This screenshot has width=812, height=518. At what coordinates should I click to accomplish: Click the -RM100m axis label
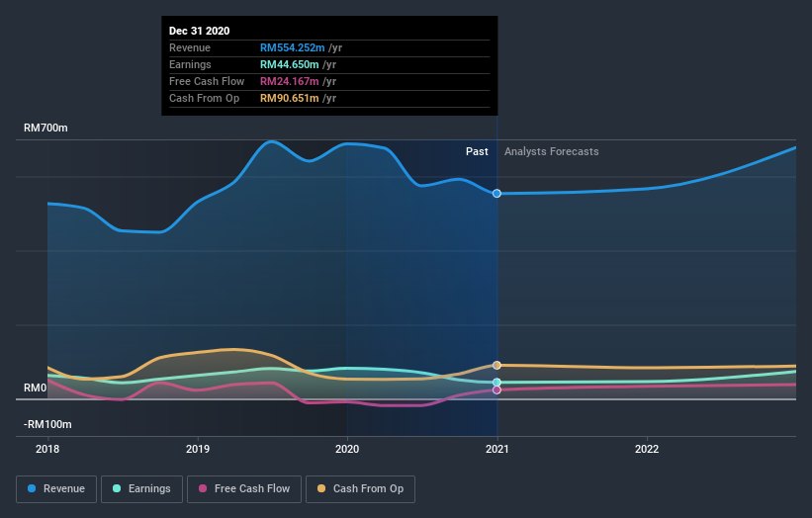click(x=47, y=424)
